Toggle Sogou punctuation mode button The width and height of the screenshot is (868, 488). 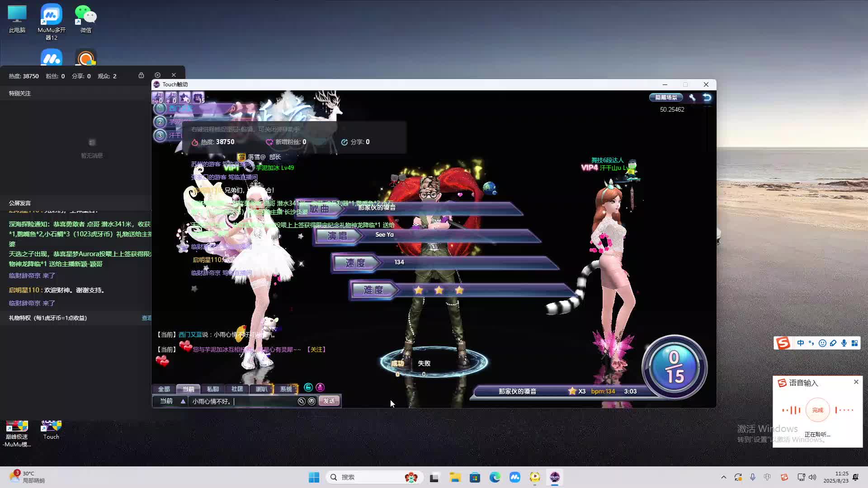(x=811, y=343)
